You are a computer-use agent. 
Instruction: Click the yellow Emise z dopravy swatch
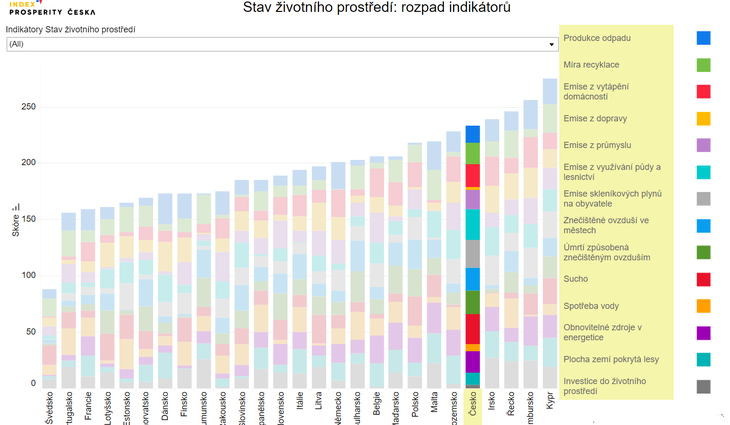703,119
